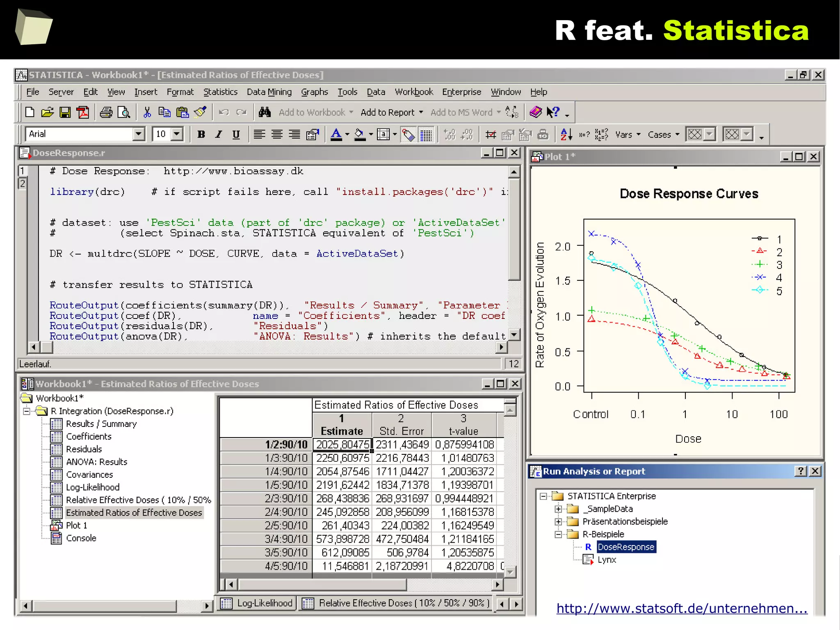The width and height of the screenshot is (840, 630).
Task: Select ANOVA: Results in workbook tree
Action: pyautogui.click(x=96, y=462)
